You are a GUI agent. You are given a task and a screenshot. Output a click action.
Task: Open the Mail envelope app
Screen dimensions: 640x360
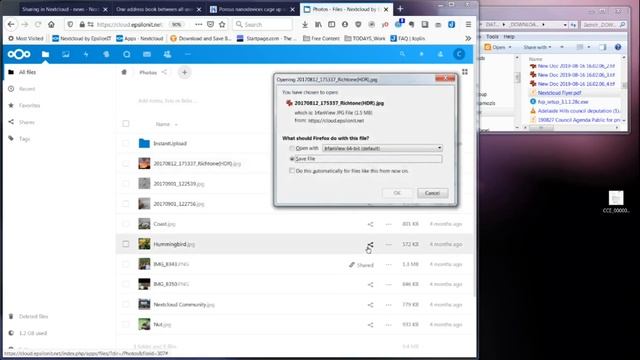[x=147, y=54]
